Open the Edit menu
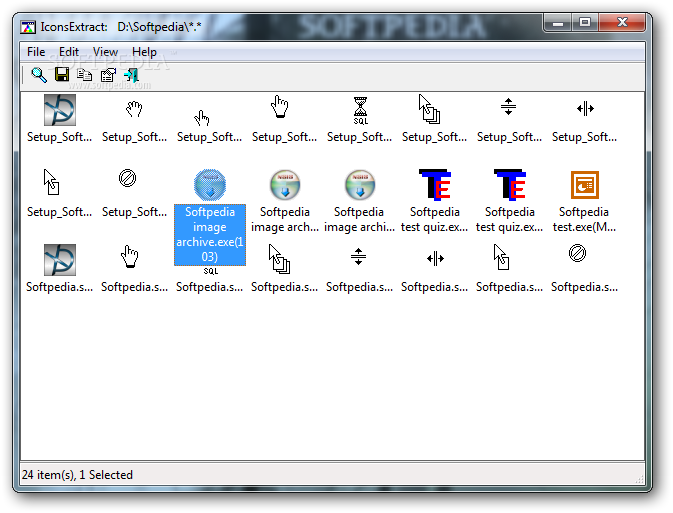This screenshot has width=673, height=513. point(69,52)
